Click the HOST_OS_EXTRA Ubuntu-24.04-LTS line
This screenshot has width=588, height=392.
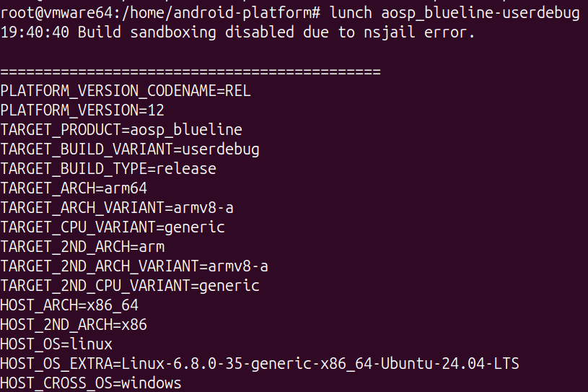point(260,363)
